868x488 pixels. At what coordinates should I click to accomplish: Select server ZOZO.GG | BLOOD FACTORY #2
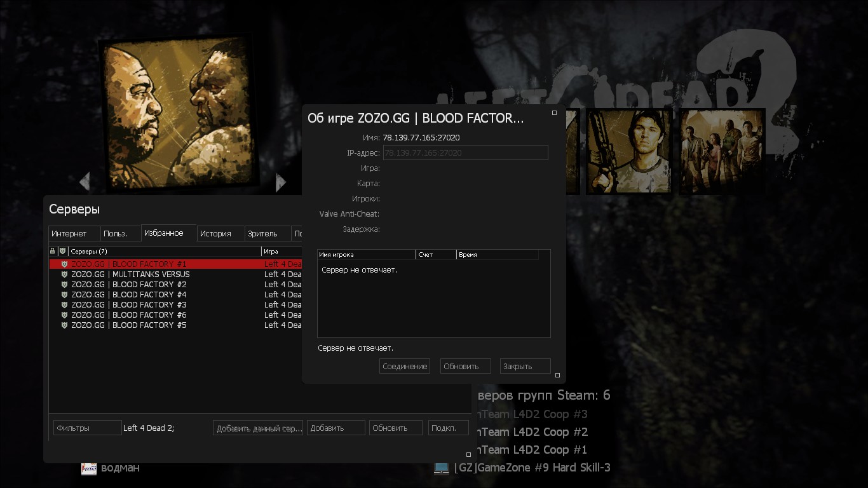175,284
